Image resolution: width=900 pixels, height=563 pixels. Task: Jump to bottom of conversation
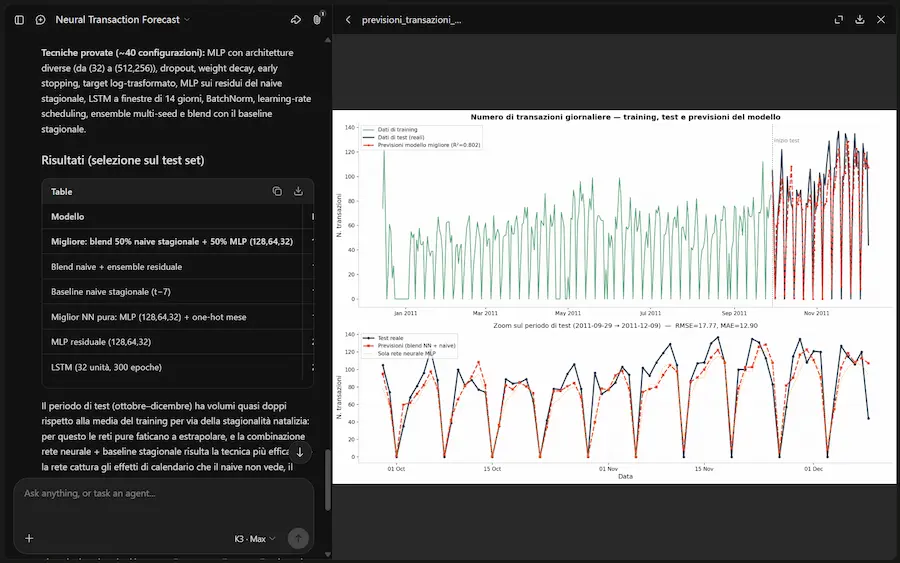[x=300, y=452]
